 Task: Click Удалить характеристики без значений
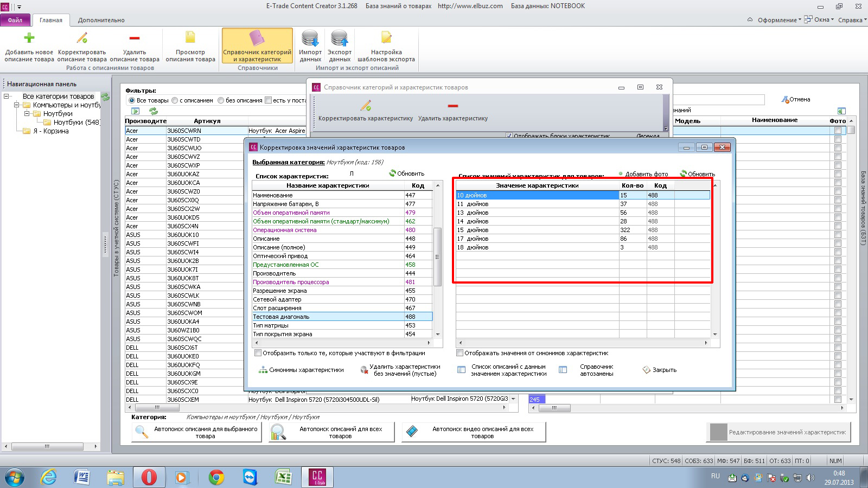pyautogui.click(x=400, y=370)
